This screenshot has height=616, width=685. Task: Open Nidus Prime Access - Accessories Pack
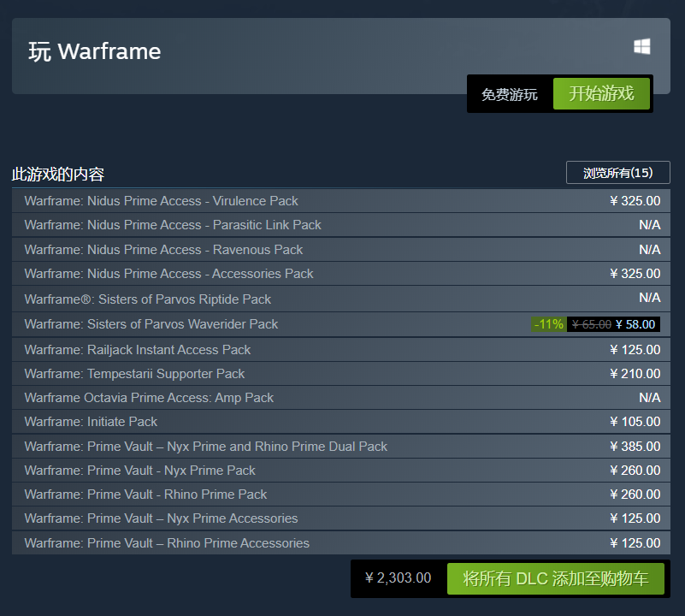pos(340,273)
